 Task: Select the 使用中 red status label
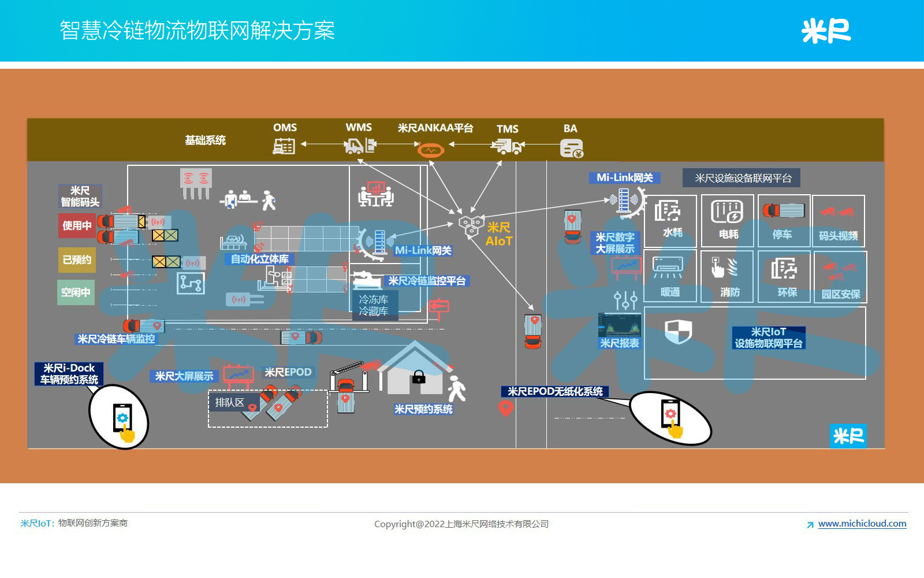77,225
